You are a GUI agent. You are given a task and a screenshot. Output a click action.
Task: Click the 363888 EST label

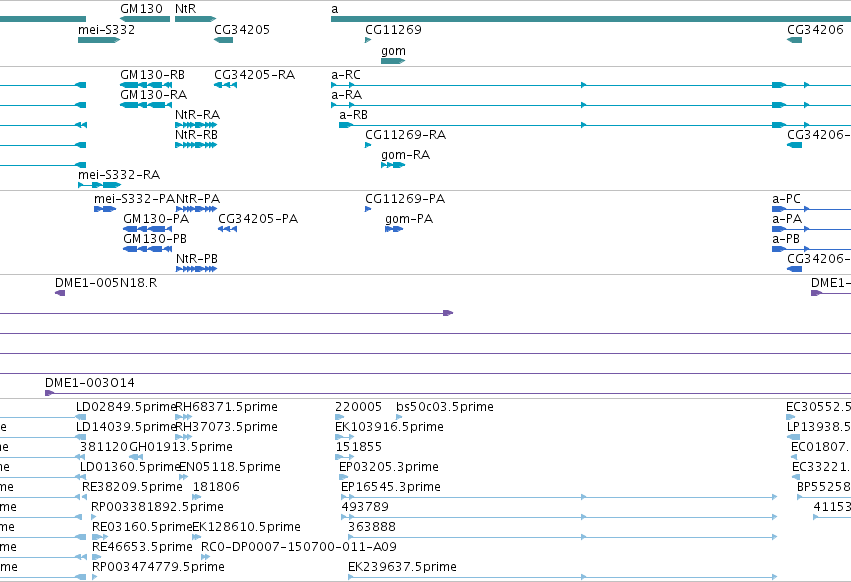coord(372,527)
